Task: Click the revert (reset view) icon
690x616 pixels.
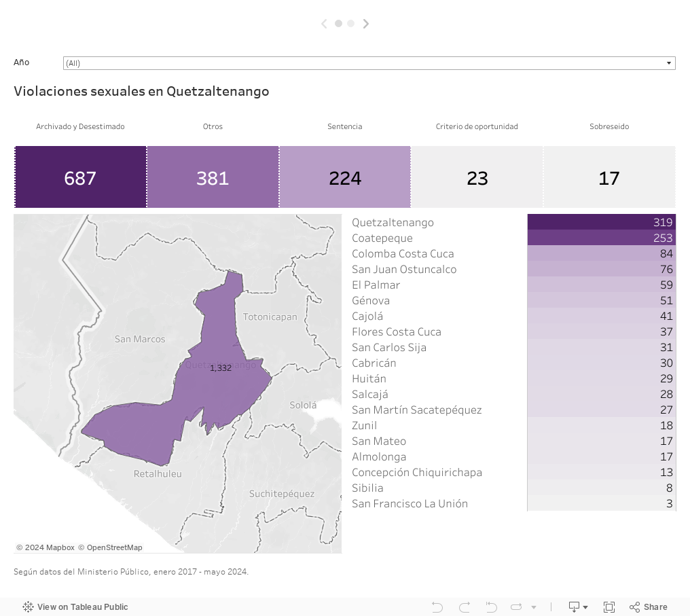Action: pyautogui.click(x=491, y=607)
